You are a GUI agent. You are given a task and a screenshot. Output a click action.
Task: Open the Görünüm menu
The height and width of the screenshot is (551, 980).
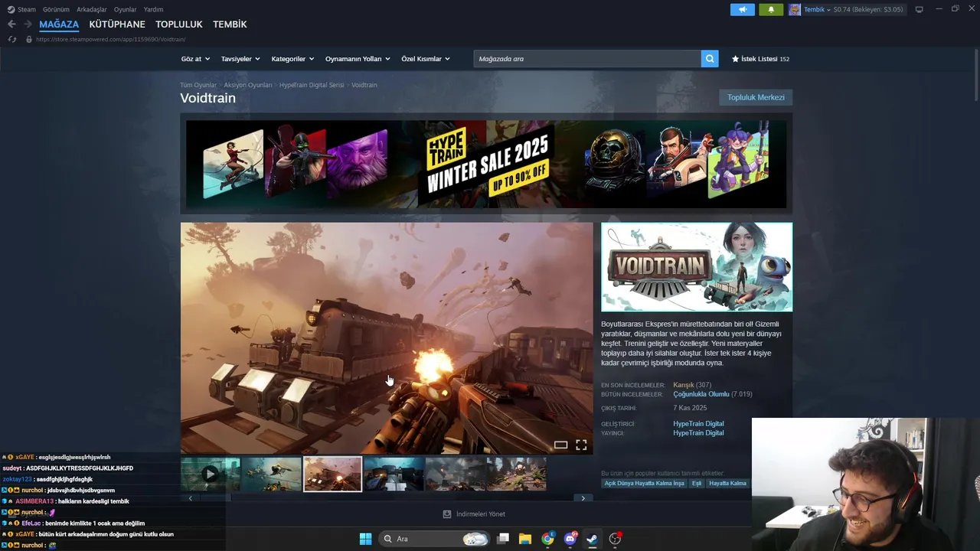(56, 9)
